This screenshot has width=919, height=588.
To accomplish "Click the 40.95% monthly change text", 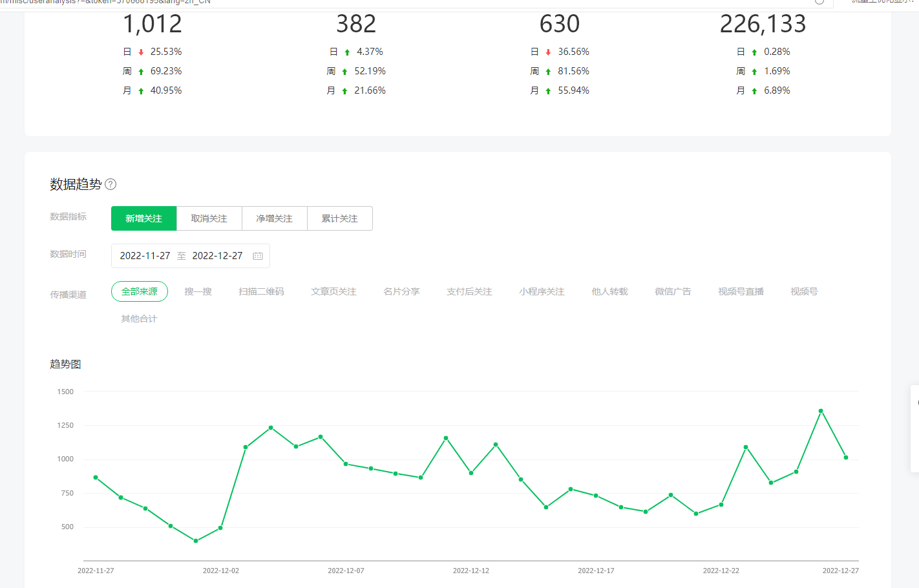I will pyautogui.click(x=166, y=90).
